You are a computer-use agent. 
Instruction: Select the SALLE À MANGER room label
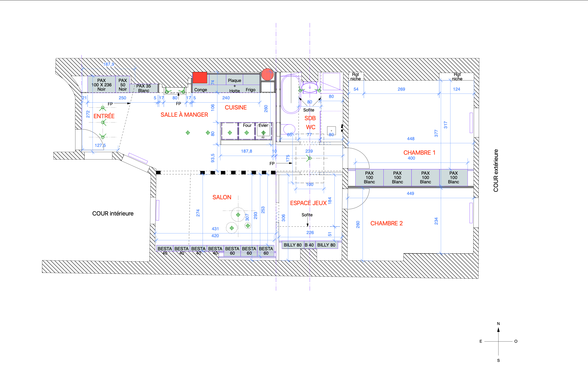point(184,115)
